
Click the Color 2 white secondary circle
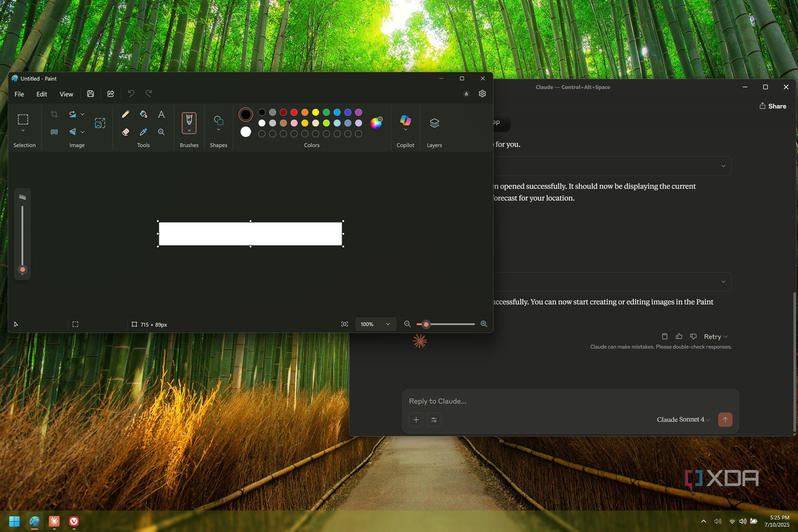(246, 132)
